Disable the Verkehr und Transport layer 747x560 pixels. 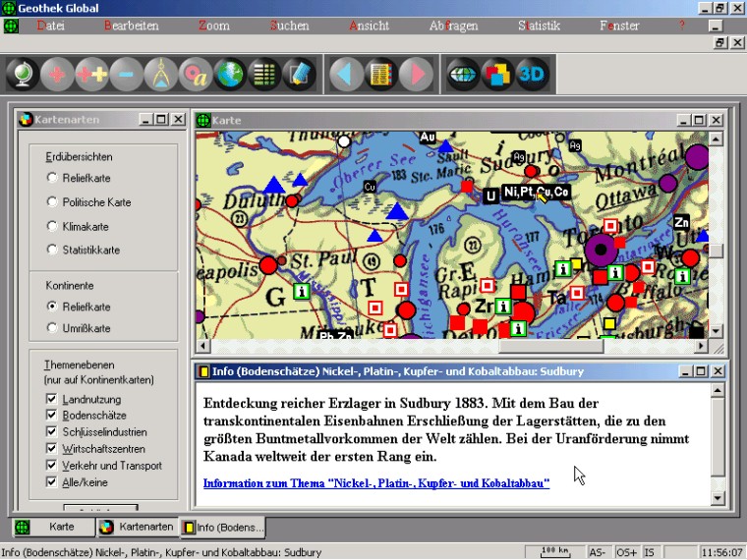tap(52, 466)
